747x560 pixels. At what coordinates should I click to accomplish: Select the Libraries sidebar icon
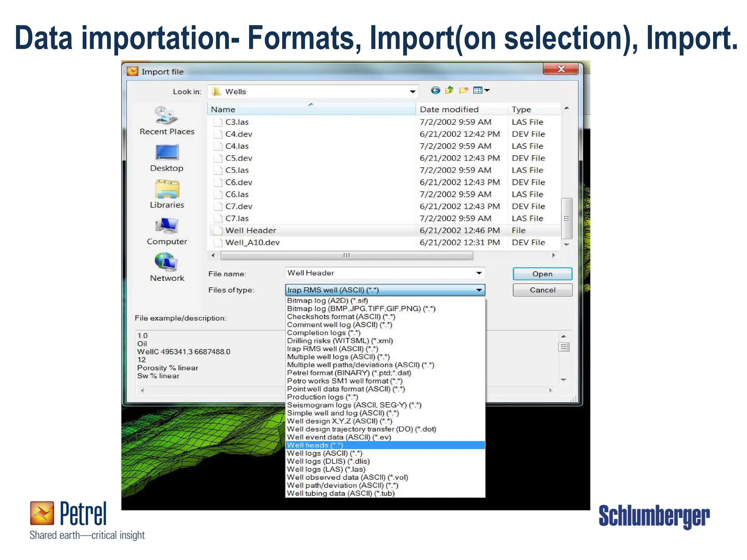tap(167, 189)
